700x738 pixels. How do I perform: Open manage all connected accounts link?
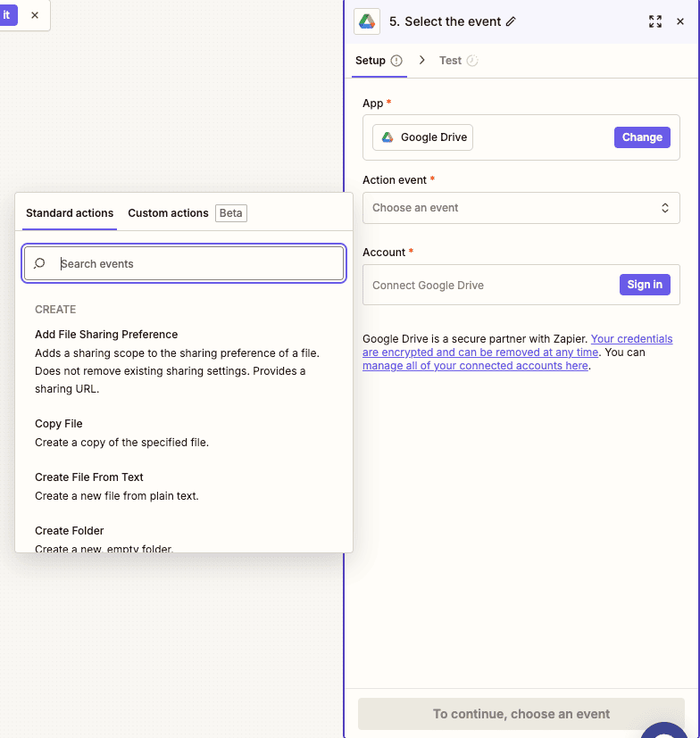[475, 365]
